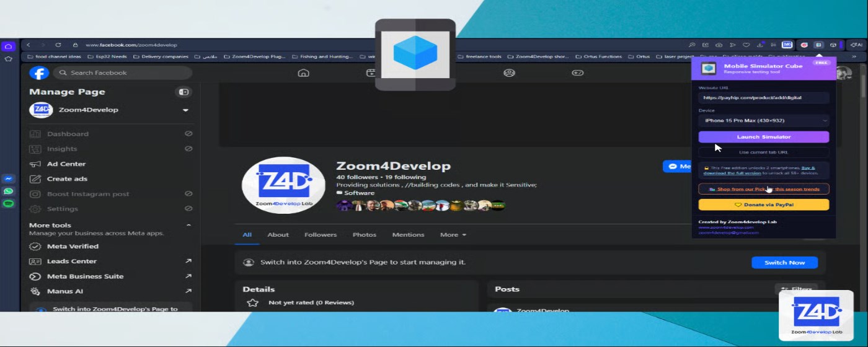Click the AI button in browser toolbar
The height and width of the screenshot is (347, 868).
click(x=856, y=45)
